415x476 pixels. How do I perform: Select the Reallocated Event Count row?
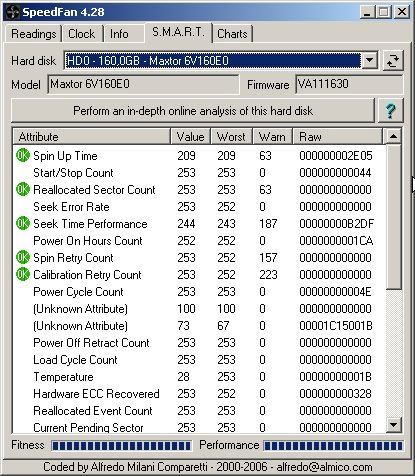click(x=199, y=410)
